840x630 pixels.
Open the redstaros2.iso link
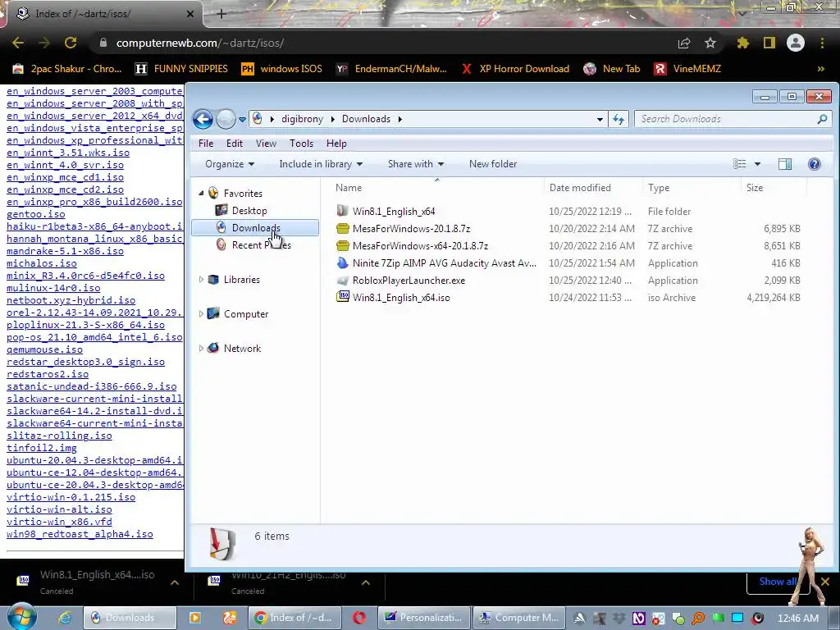pyautogui.click(x=48, y=374)
